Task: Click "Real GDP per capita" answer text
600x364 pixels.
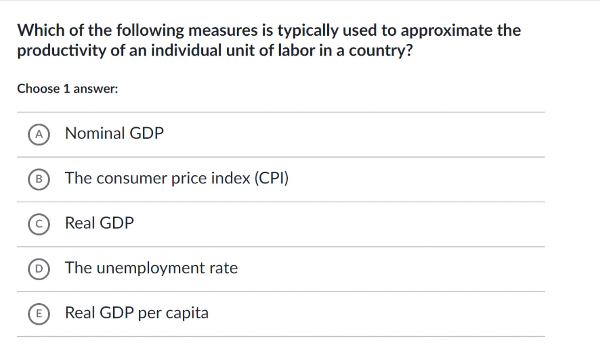Action: click(x=137, y=312)
